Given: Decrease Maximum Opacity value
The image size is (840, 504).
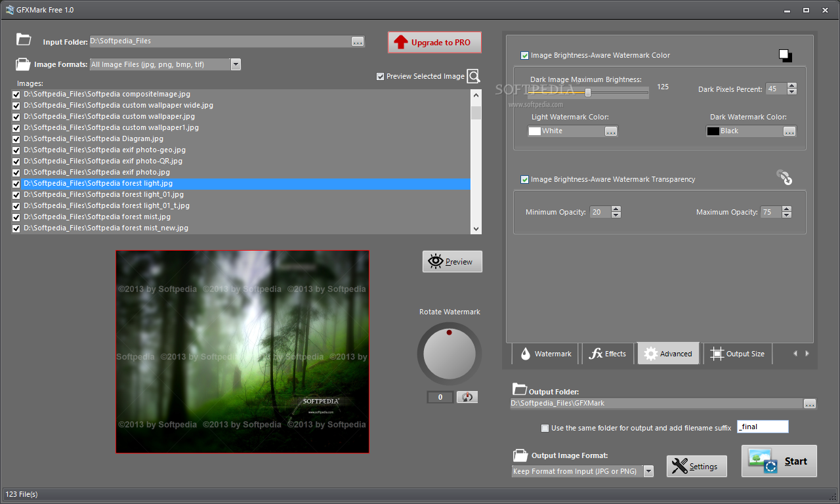Looking at the screenshot, I should click(x=787, y=215).
